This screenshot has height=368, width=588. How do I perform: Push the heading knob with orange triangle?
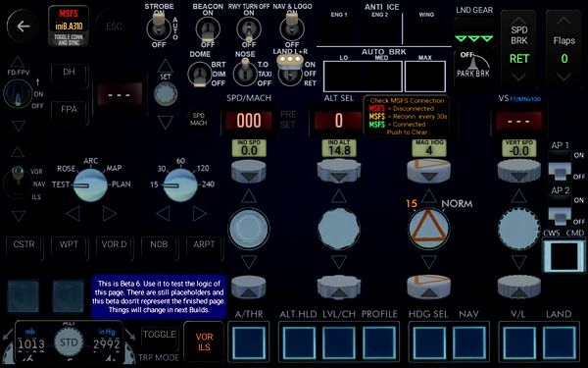(428, 229)
